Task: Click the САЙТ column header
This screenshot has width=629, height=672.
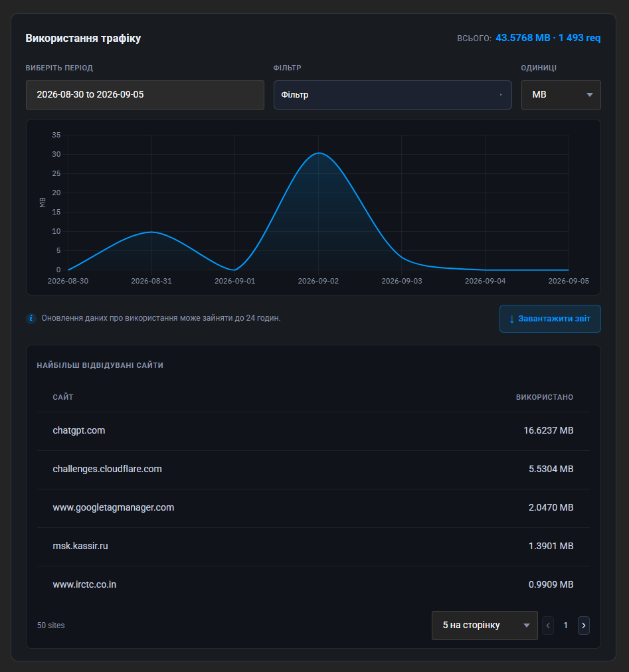Action: pyautogui.click(x=63, y=397)
